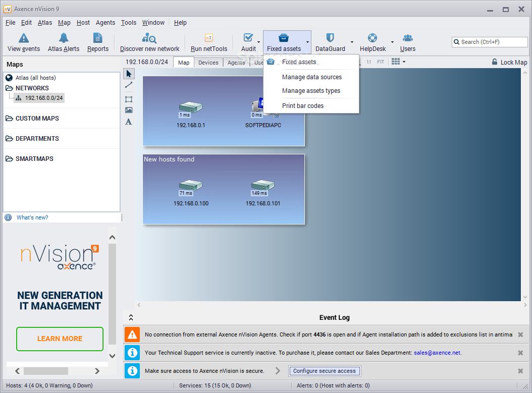The width and height of the screenshot is (532, 393).
Task: Expand the DEPARTMENTS folder
Action: [x=9, y=139]
